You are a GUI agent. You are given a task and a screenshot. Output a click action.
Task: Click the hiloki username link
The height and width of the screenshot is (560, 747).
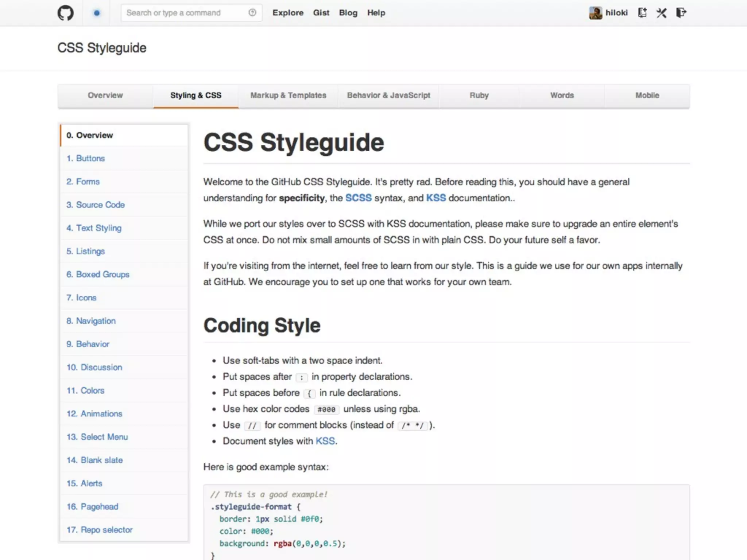(616, 13)
